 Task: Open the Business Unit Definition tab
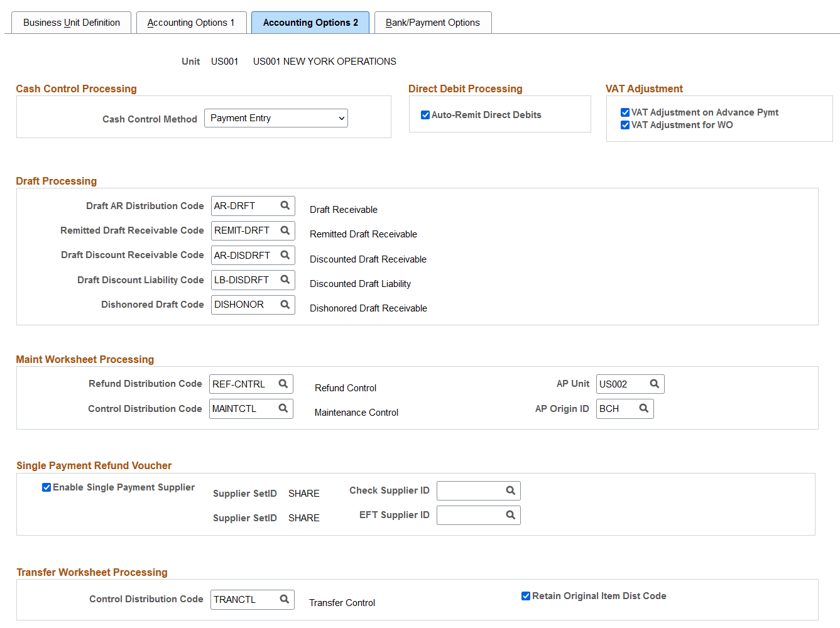coord(71,22)
